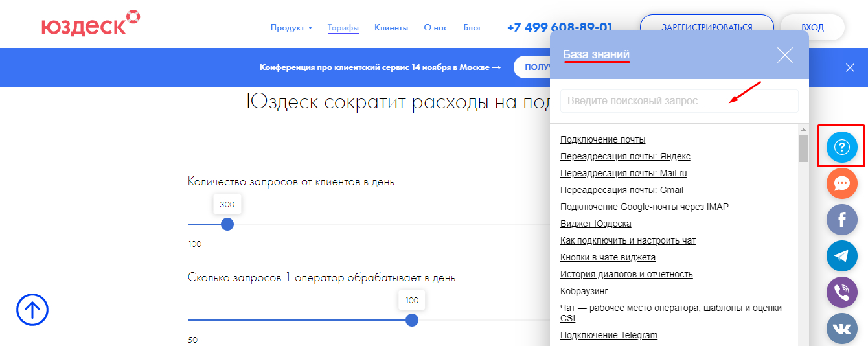Dismiss the blue conference banner
Viewport: 868px width, 346px height.
pos(850,67)
